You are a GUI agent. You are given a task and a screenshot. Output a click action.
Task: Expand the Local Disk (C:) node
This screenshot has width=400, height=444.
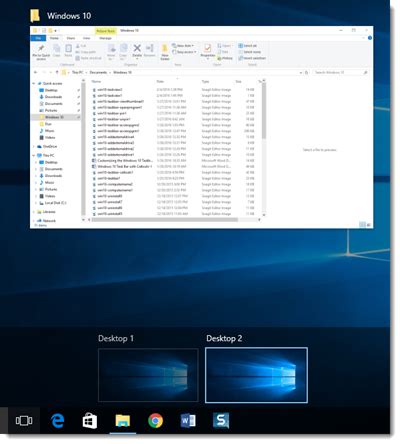(x=36, y=203)
